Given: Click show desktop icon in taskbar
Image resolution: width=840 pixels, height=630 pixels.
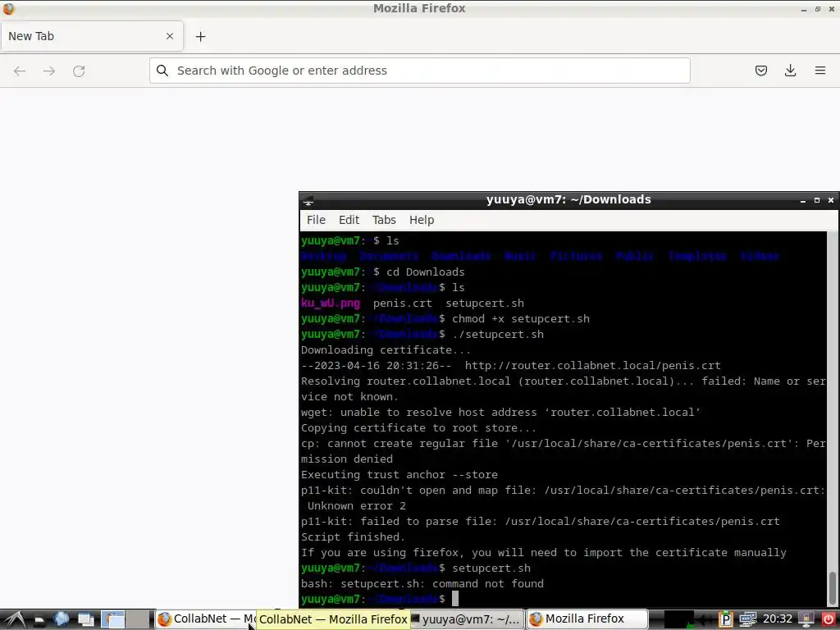Looking at the screenshot, I should click(x=85, y=620).
